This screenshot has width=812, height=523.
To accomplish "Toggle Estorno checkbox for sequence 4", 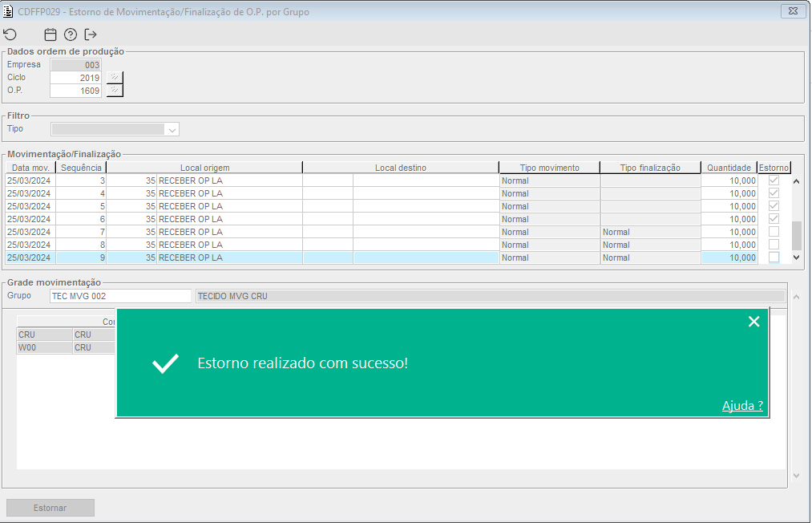I will (774, 193).
